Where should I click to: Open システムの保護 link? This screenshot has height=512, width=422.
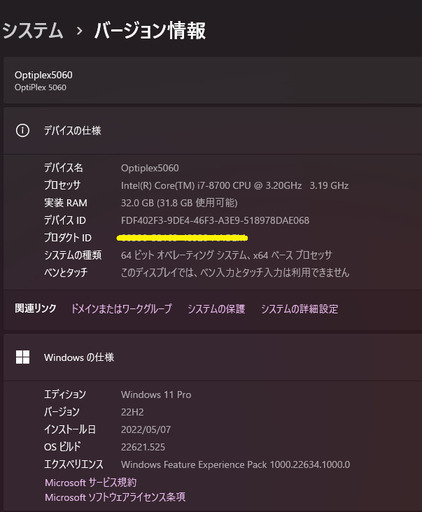pyautogui.click(x=216, y=309)
